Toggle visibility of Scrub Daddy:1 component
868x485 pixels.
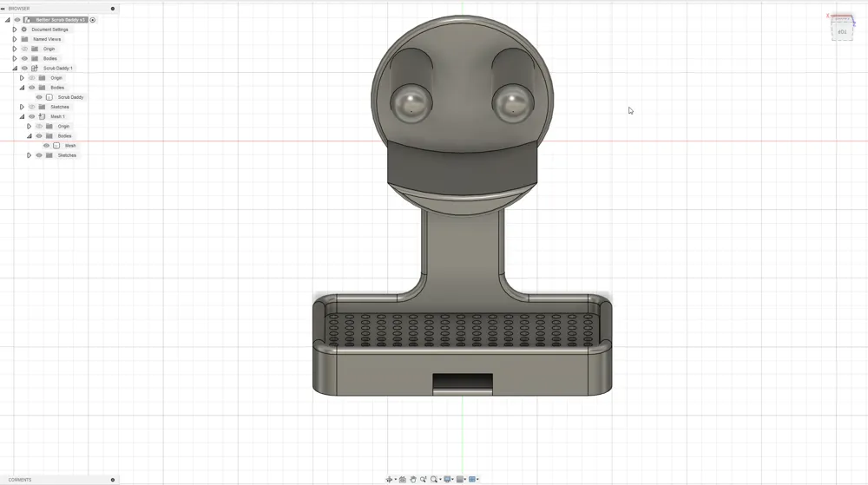(24, 68)
